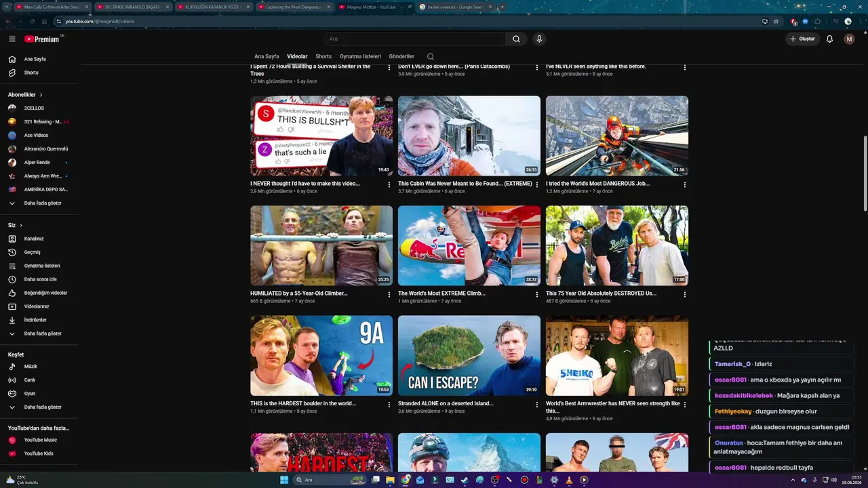
Task: Open the 'THIS IS BULLSH*T' comments video thumbnail
Action: (321, 136)
